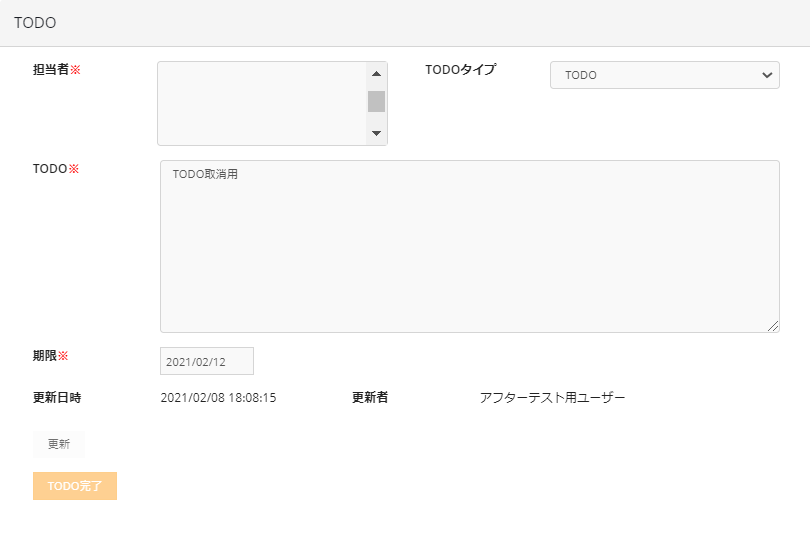Screen dimensions: 810x546
Task: Click the updater name アフターテスト用ユーザー
Action: [552, 398]
